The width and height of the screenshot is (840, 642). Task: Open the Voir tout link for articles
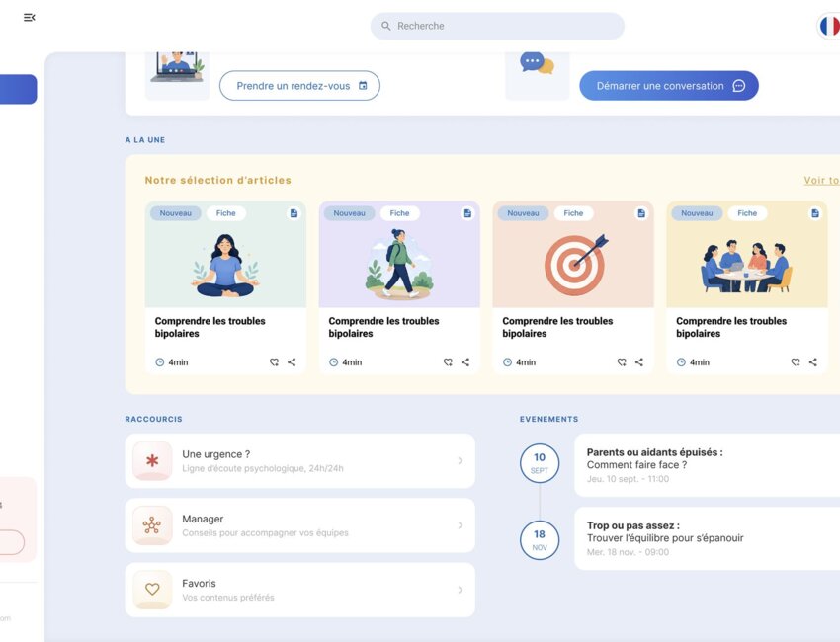coord(822,181)
